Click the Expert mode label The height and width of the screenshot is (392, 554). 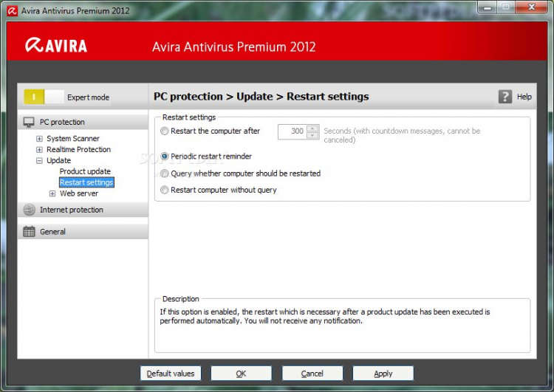click(89, 97)
